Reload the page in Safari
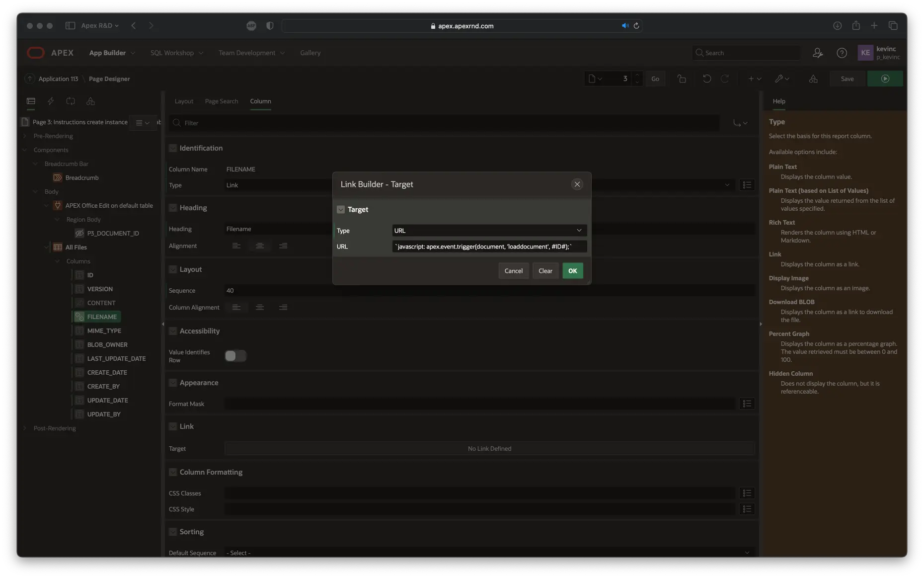Screen dimensions: 924x578 [636, 25]
